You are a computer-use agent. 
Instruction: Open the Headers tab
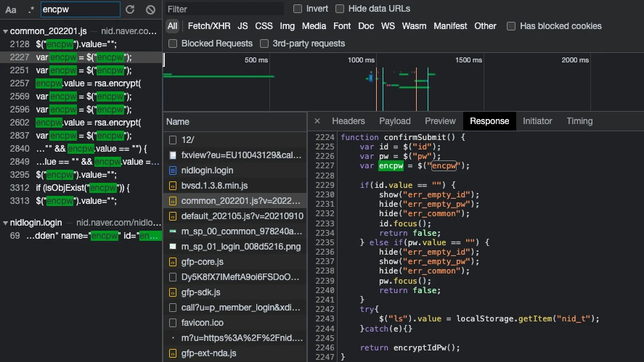[349, 121]
